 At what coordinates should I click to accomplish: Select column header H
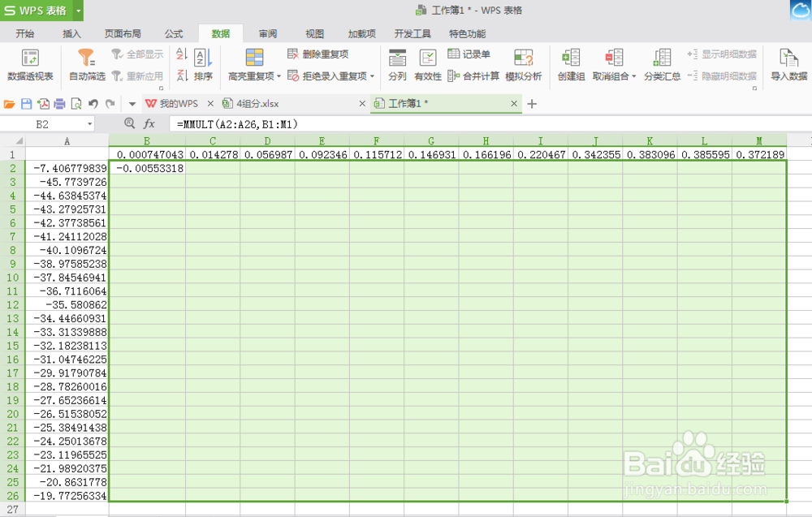(x=486, y=140)
